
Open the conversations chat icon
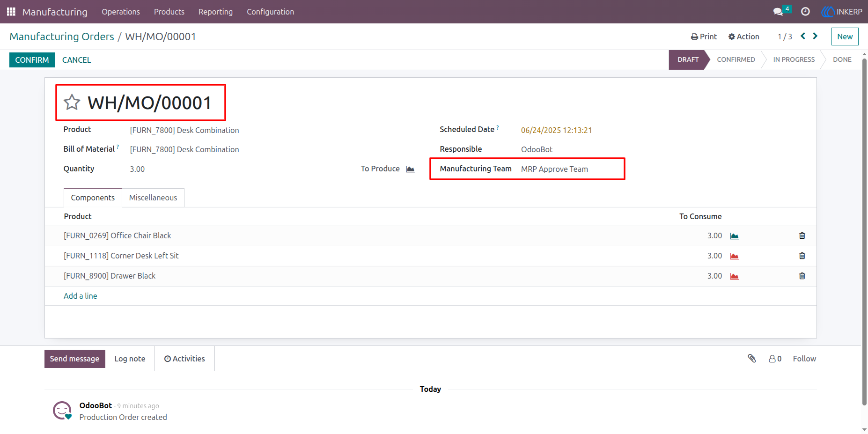(x=778, y=12)
